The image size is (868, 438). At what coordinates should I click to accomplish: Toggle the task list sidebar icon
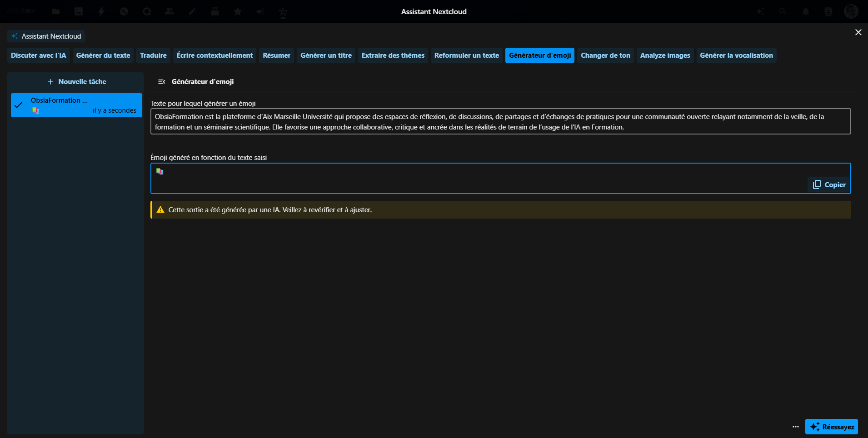(x=161, y=82)
